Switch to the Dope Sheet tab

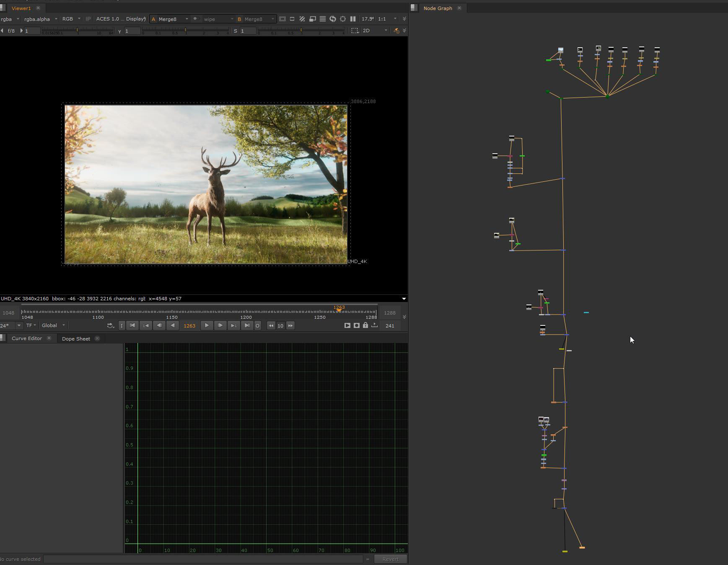click(76, 338)
